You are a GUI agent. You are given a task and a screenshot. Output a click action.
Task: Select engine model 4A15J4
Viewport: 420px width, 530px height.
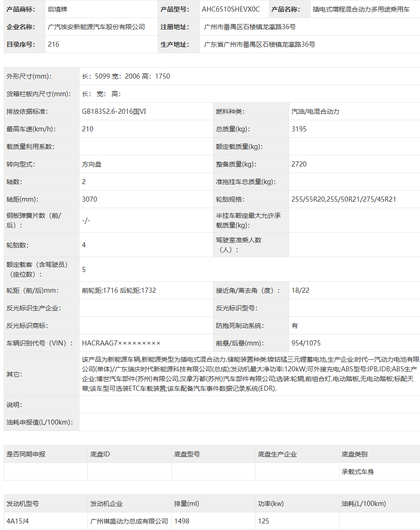click(x=18, y=521)
